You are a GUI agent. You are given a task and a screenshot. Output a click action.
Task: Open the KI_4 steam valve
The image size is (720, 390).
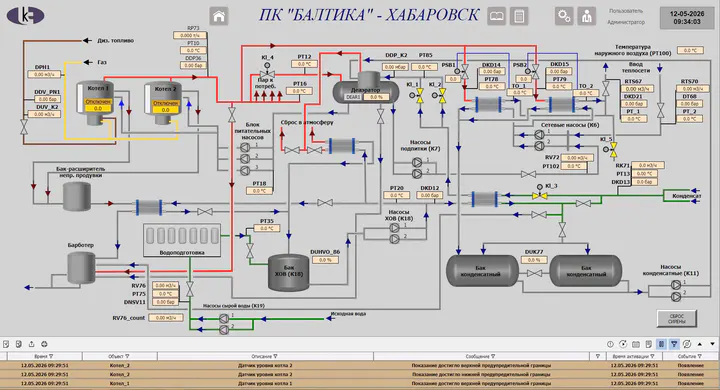click(267, 72)
